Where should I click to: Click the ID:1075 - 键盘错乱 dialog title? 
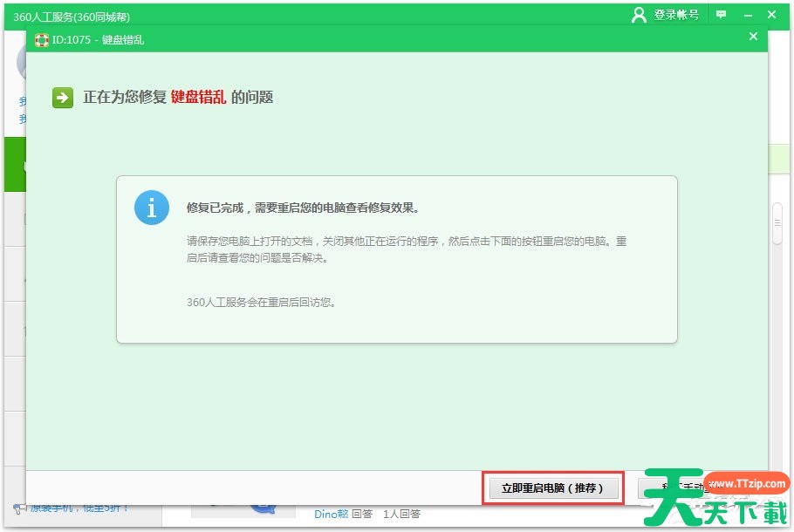99,40
